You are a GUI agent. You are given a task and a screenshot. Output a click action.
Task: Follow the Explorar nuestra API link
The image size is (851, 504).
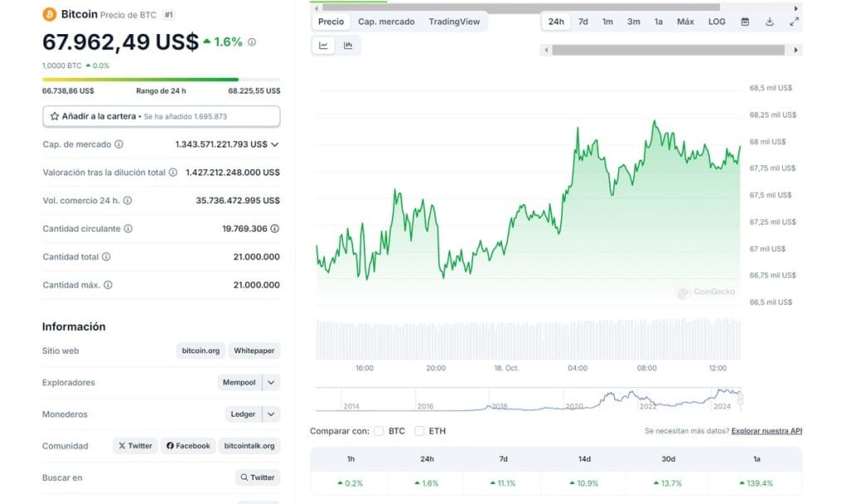(766, 431)
